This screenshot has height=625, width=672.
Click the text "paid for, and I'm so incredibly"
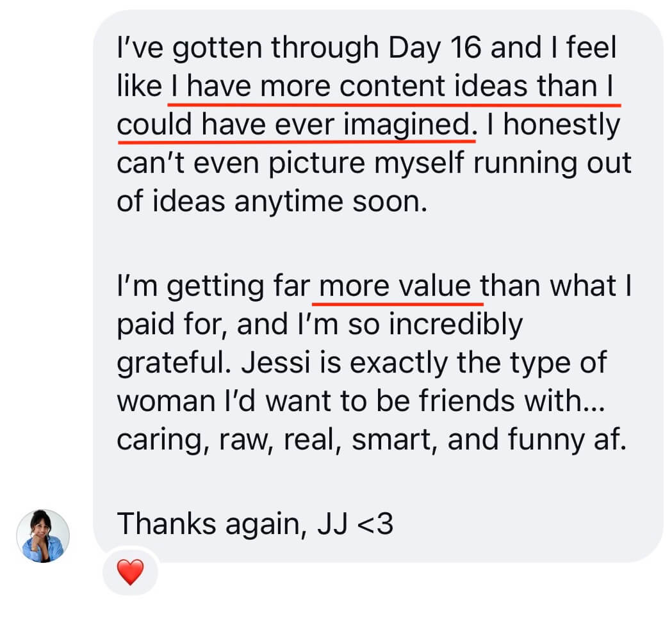point(320,324)
